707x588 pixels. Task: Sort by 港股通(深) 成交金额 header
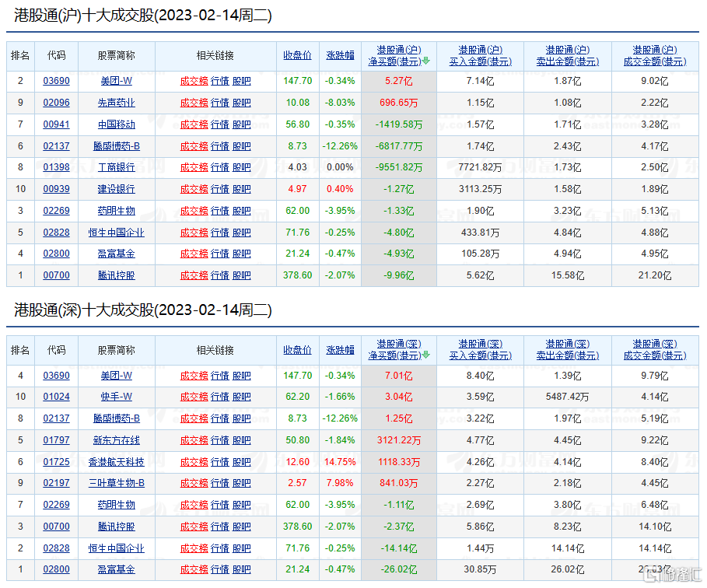[655, 350]
